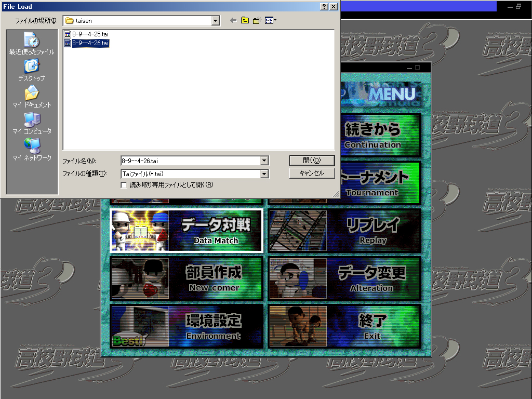The image size is (532, 399).
Task: Go up one folder level
Action: [245, 20]
